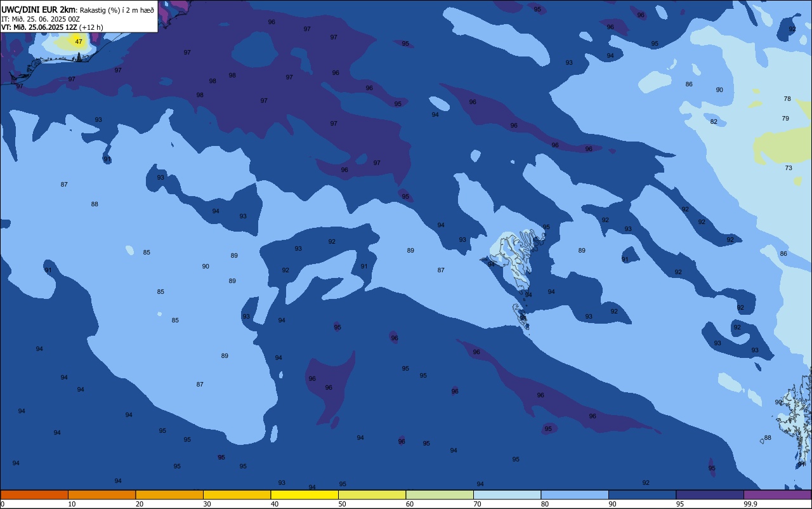Select the 10–20 orange legend swatch
Viewport: 812px width, 509px height.
(x=101, y=494)
